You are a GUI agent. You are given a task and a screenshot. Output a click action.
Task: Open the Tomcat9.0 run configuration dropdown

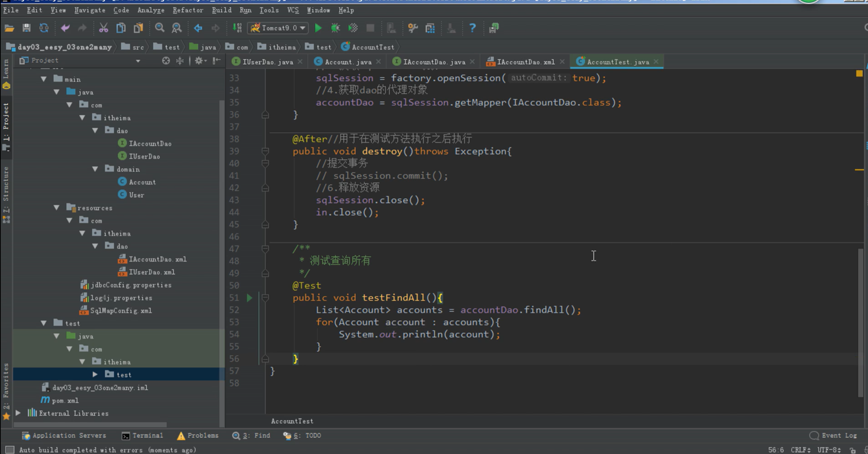click(278, 28)
